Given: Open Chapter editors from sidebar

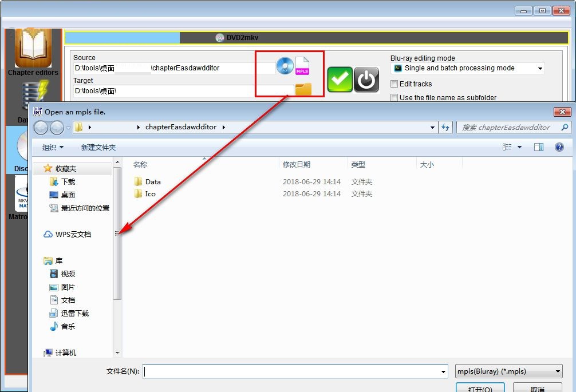Looking at the screenshot, I should pyautogui.click(x=33, y=53).
